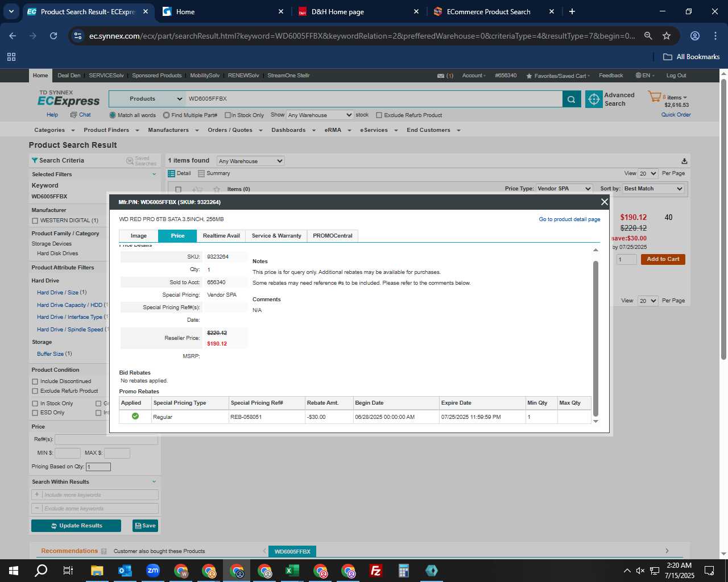The width and height of the screenshot is (728, 582).
Task: Open the Sort by Best Match dropdown
Action: 653,189
